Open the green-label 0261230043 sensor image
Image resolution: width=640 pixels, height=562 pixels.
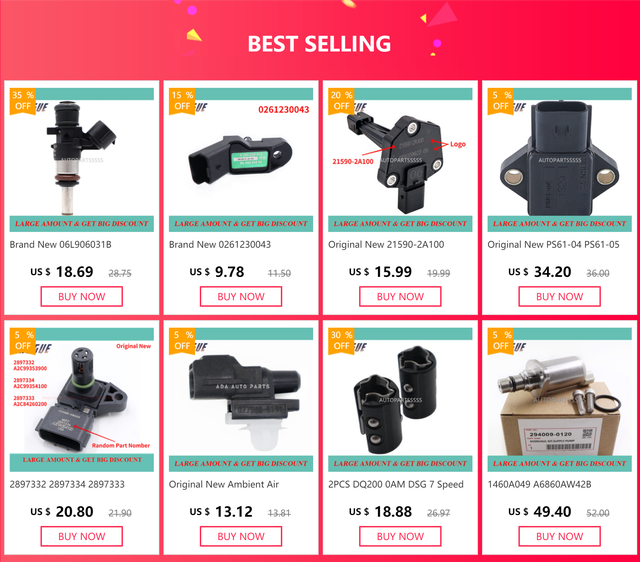[241, 157]
